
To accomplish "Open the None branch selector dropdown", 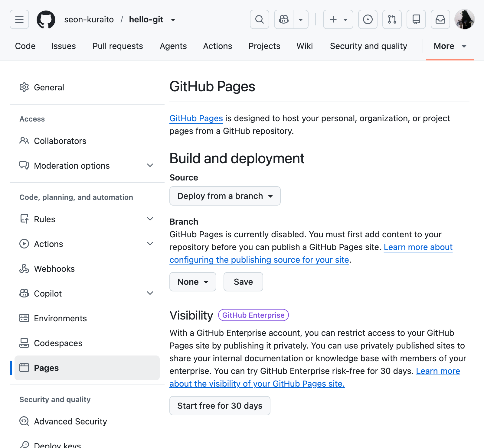I will [193, 282].
